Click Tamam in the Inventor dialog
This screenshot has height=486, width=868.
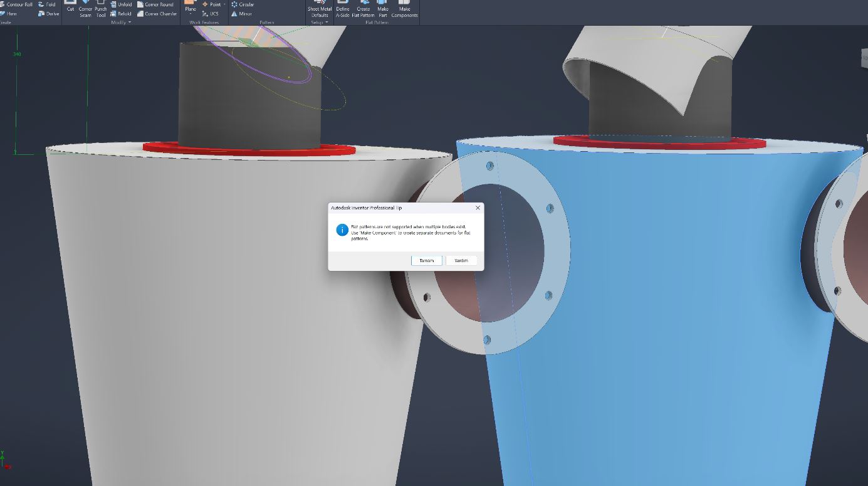pos(426,260)
